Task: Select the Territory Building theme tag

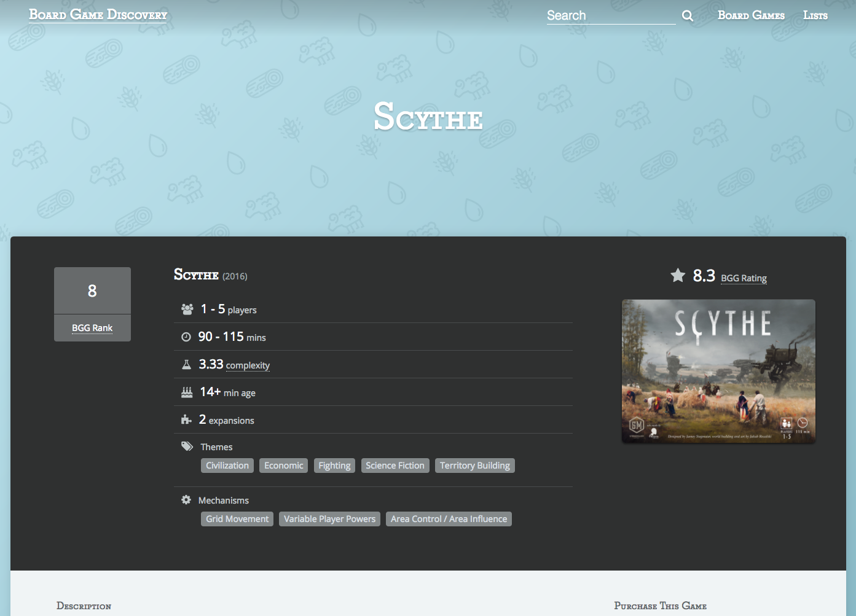Action: 475,466
